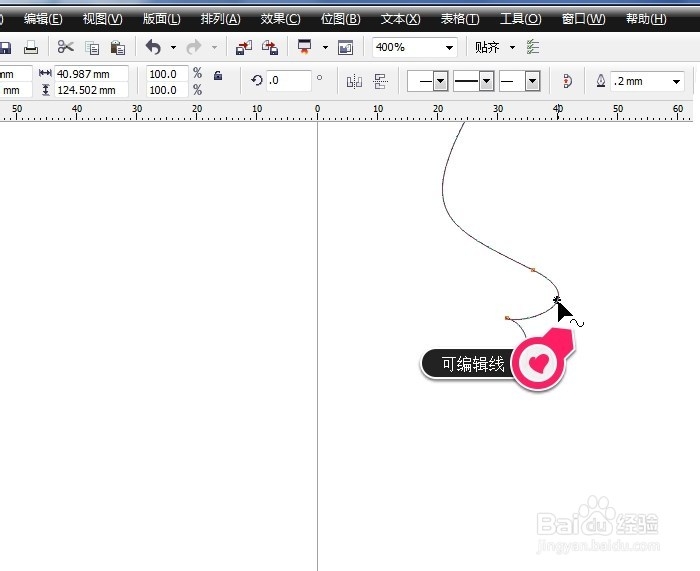
Task: Open the 表格(T) menu
Action: (460, 19)
